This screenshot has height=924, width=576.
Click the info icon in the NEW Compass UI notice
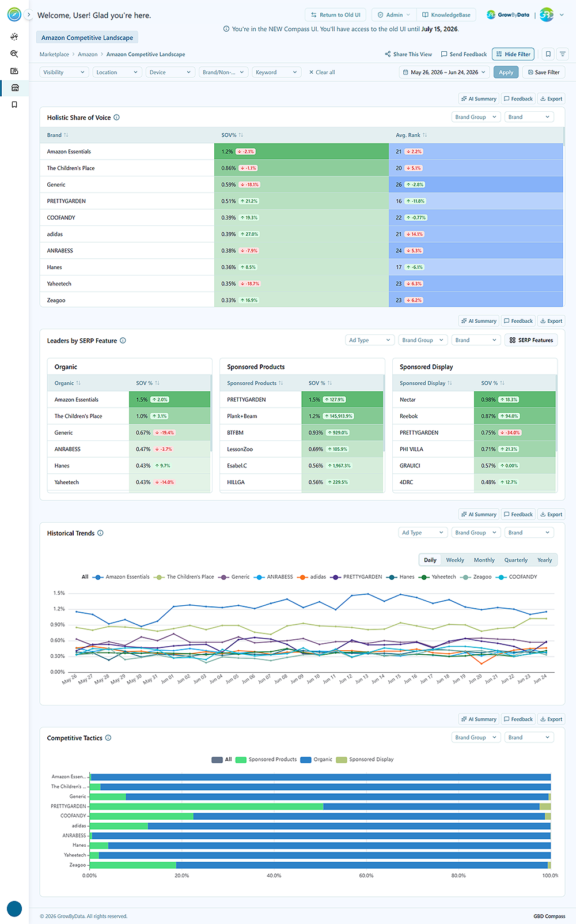click(x=226, y=29)
